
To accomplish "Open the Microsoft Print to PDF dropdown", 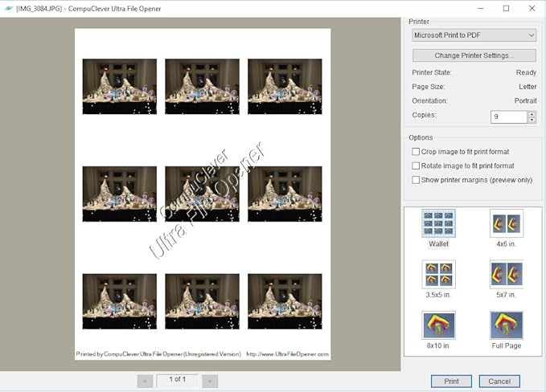I will (x=474, y=35).
